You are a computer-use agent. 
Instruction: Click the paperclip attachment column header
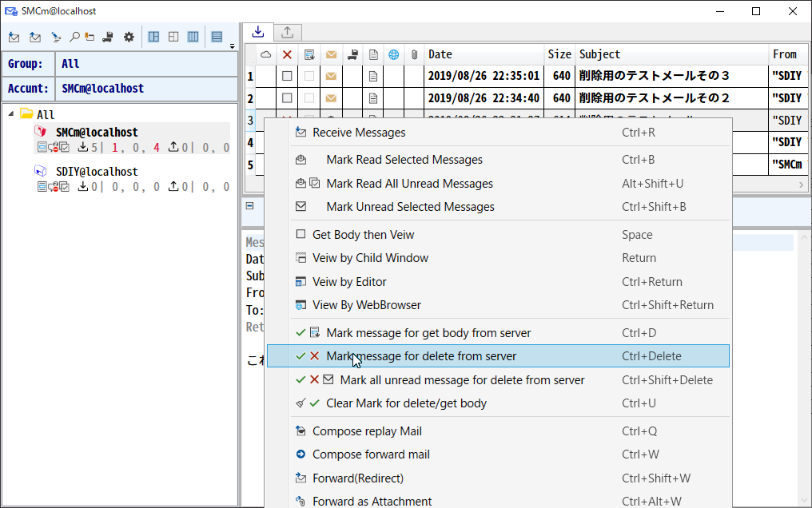414,55
